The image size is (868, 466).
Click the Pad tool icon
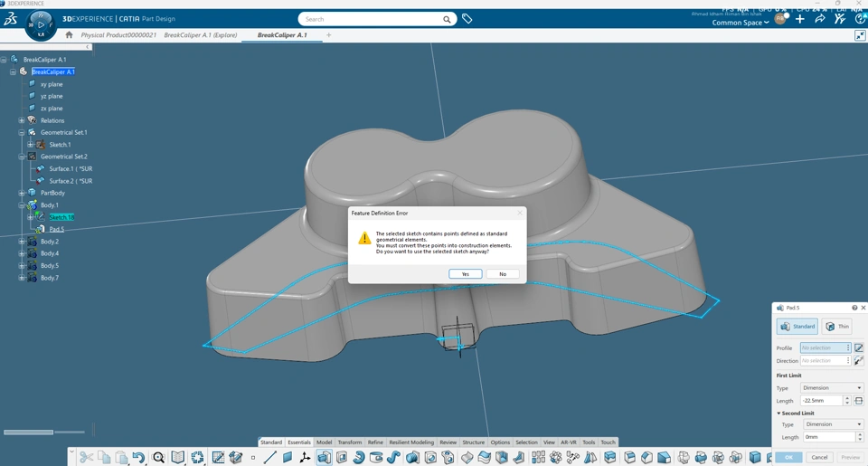[325, 457]
